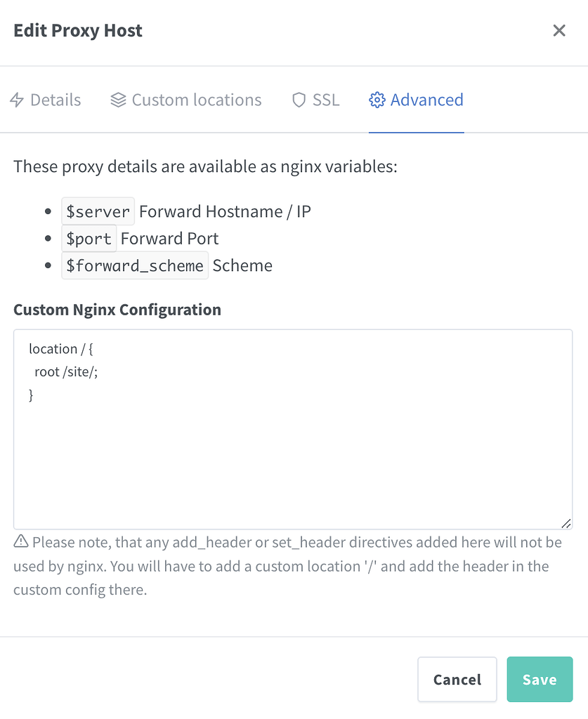Click the $server variable code tag
The width and height of the screenshot is (588, 719).
pos(98,211)
